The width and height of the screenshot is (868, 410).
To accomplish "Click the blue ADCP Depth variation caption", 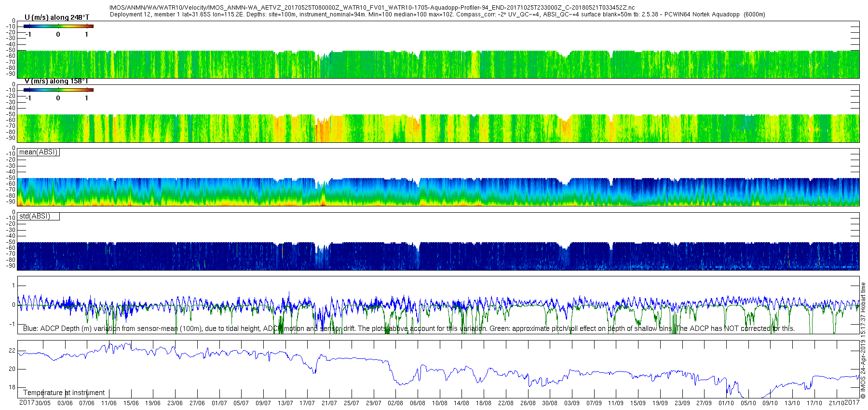I will click(x=409, y=328).
